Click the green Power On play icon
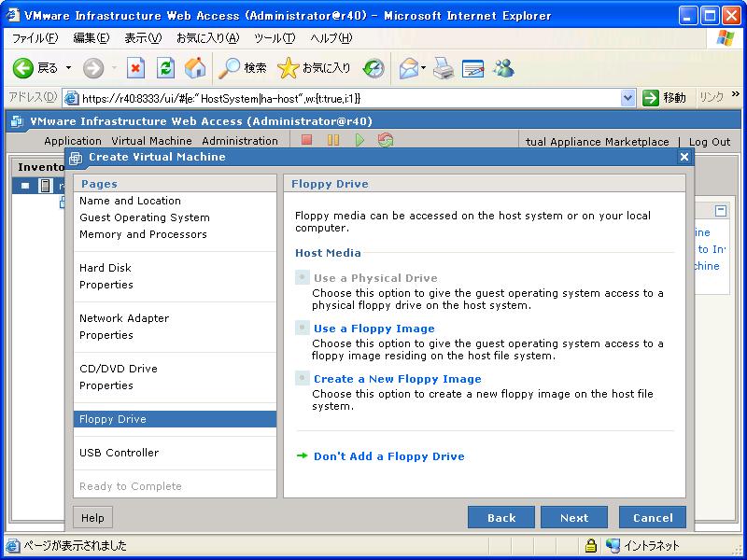The width and height of the screenshot is (747, 560). coord(359,140)
